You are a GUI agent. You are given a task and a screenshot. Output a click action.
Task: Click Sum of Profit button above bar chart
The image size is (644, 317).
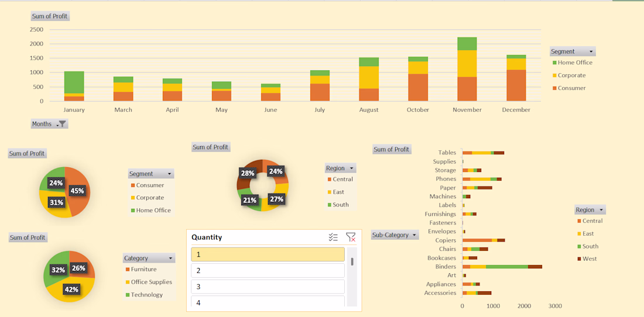50,16
